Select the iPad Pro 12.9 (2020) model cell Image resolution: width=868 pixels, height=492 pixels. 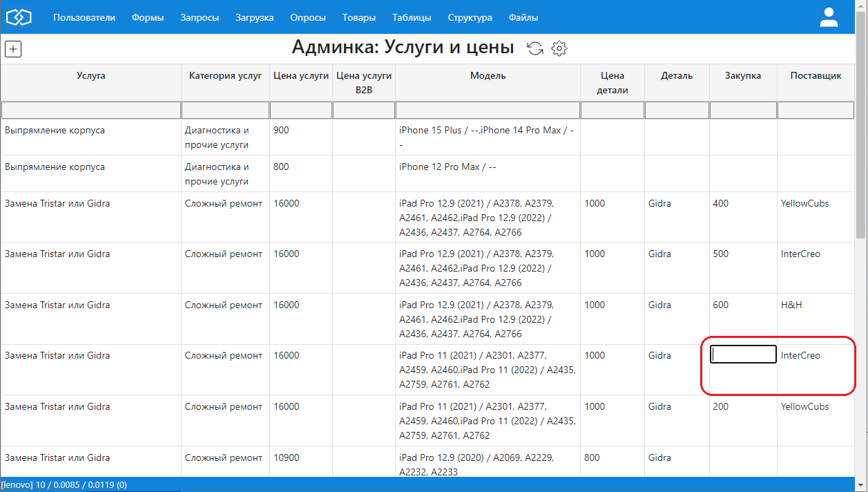point(488,462)
